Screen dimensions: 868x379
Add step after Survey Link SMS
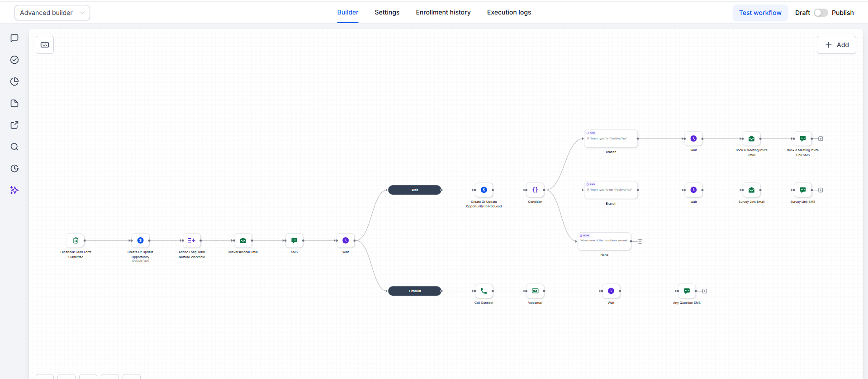pyautogui.click(x=821, y=190)
